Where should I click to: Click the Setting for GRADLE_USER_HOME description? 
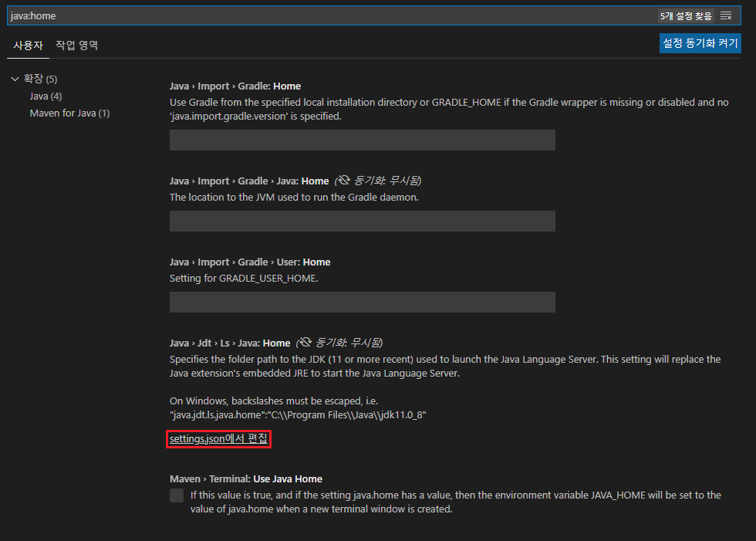[244, 278]
